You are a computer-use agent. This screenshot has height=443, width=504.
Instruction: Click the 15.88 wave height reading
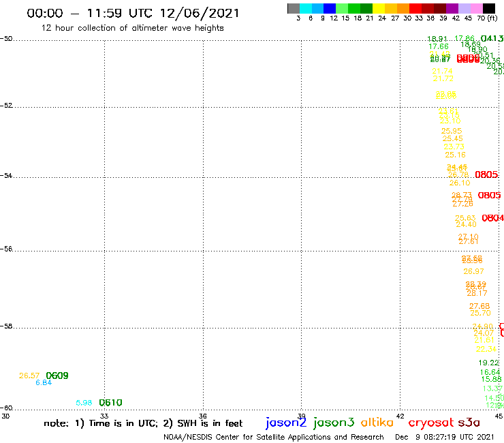coord(492,380)
